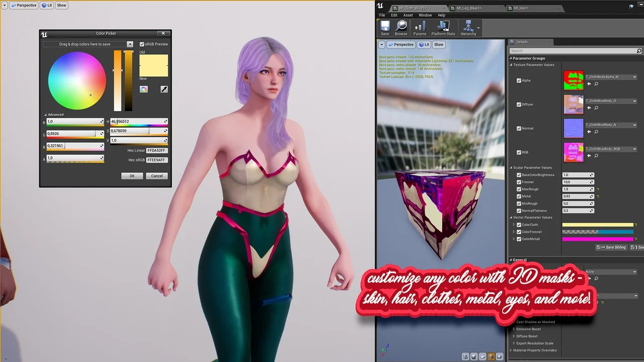
Task: Expand the ColorFresnel vector parameter
Action: click(514, 232)
